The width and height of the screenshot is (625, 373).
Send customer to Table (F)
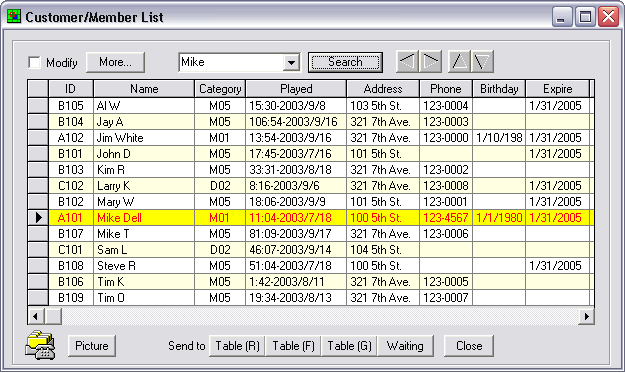tap(294, 346)
